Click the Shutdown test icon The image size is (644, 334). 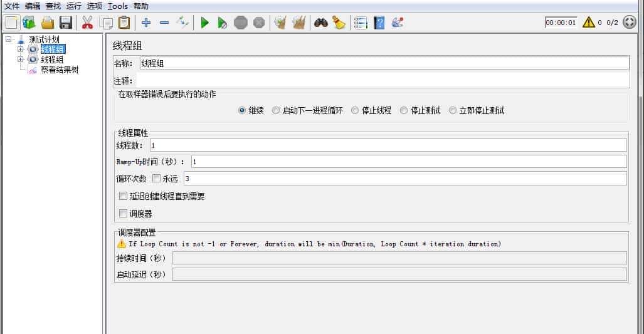[259, 23]
